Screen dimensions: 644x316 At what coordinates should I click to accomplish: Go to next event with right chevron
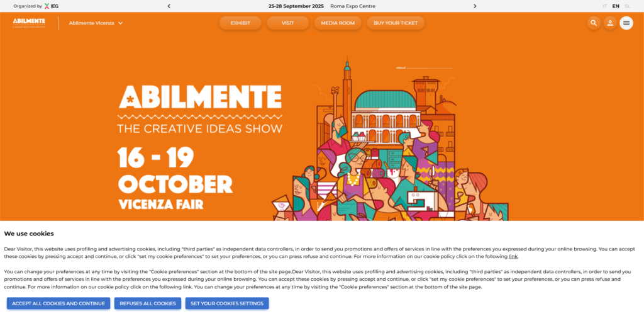pyautogui.click(x=475, y=6)
